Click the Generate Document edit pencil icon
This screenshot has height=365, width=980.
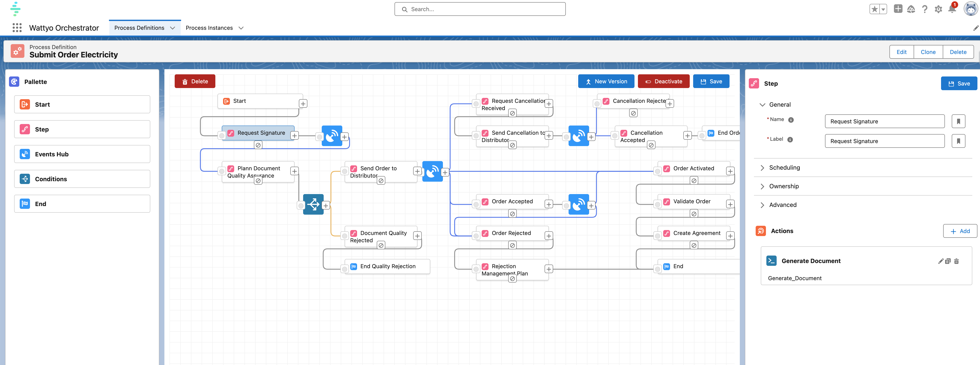pyautogui.click(x=940, y=261)
